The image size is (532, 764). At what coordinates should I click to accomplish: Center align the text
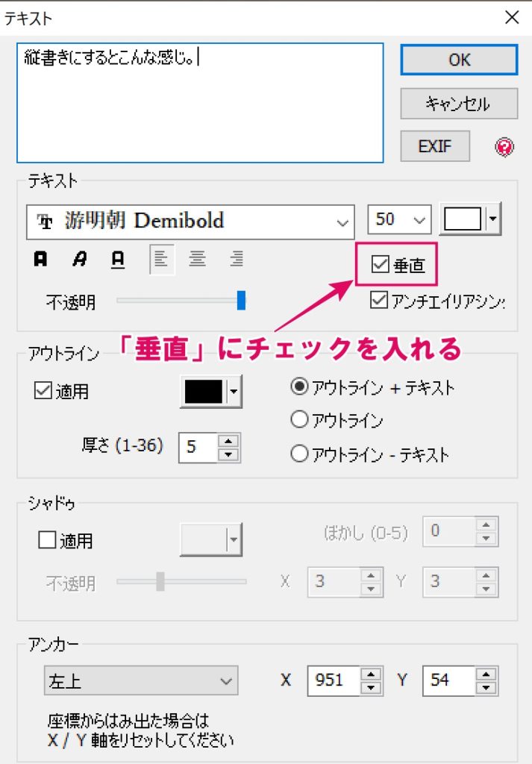(x=197, y=259)
